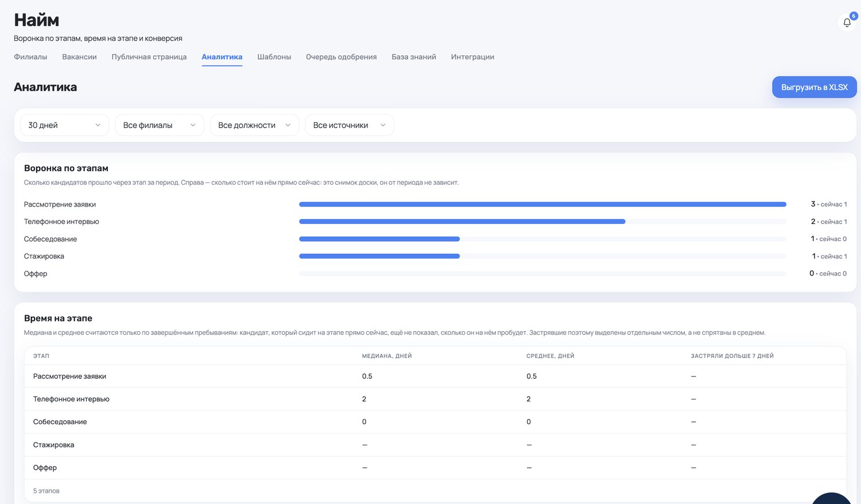Click the Воронка по этапам heading
Viewport: 861px width, 504px height.
point(66,168)
